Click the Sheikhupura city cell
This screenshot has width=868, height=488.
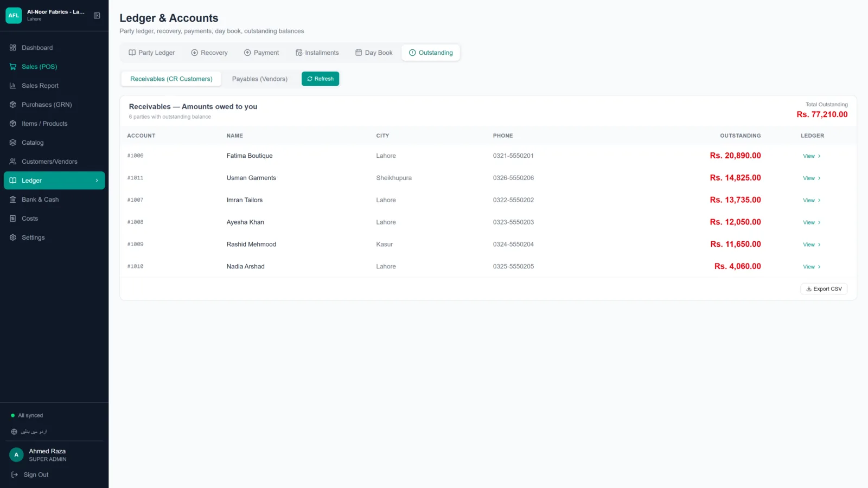tap(394, 178)
